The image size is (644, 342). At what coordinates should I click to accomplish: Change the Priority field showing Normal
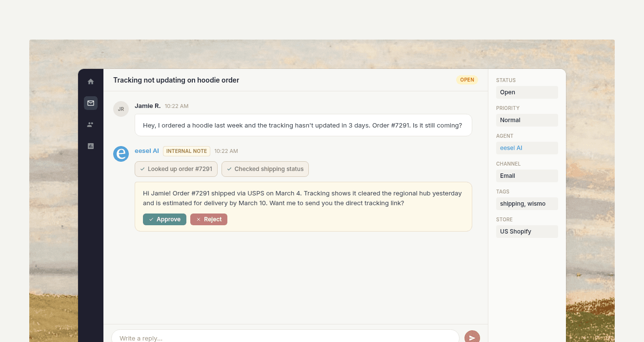coord(527,120)
